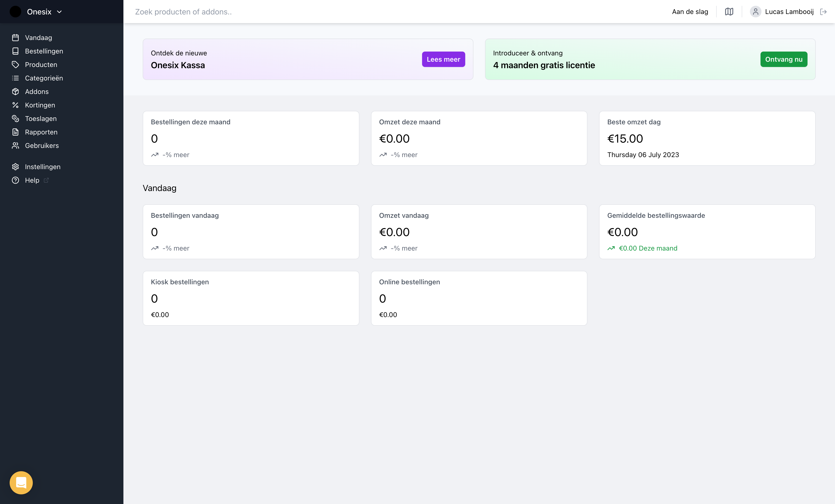
Task: Click the Vandaag section heading
Action: pos(159,188)
